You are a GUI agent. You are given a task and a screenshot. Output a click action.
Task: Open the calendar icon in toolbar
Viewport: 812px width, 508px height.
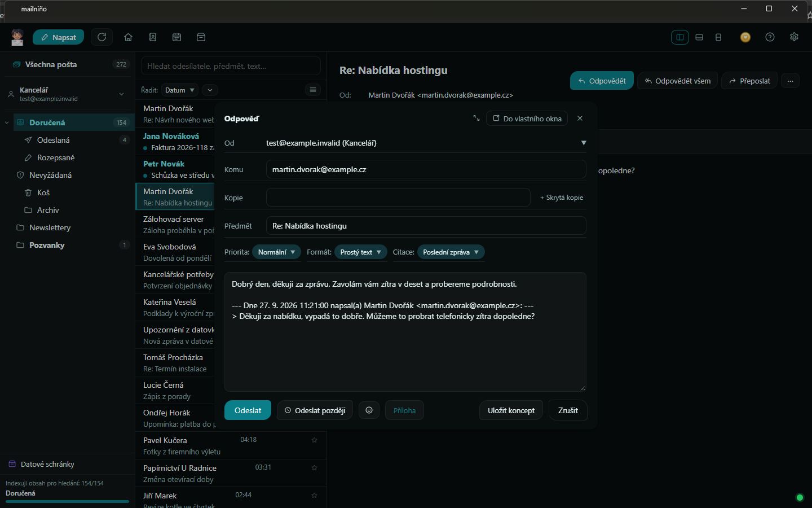pyautogui.click(x=176, y=37)
